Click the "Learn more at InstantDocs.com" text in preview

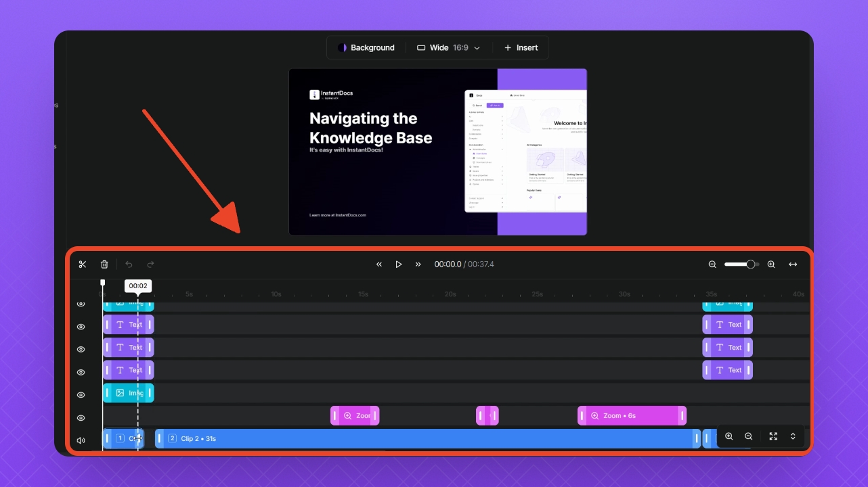[338, 215]
